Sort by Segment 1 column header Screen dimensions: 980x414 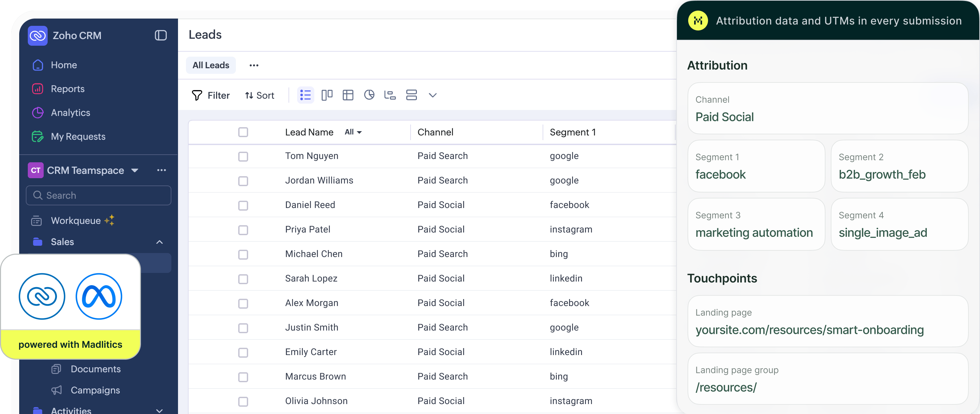point(573,132)
